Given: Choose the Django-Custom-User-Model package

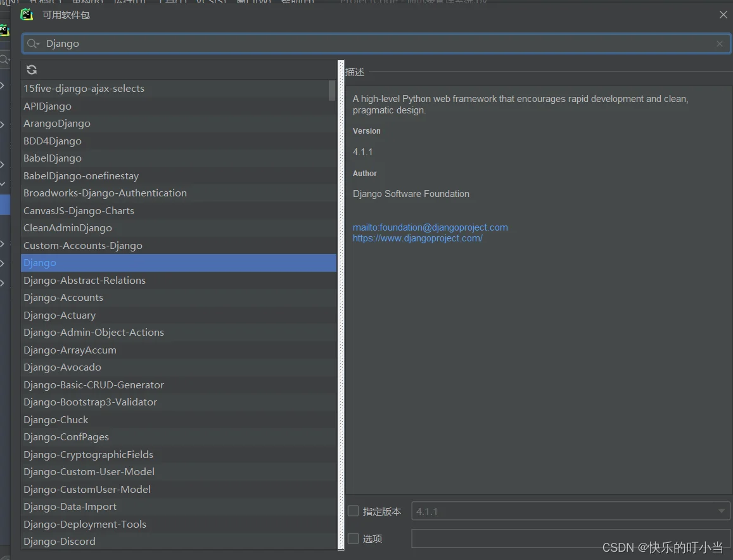Looking at the screenshot, I should tap(179, 472).
